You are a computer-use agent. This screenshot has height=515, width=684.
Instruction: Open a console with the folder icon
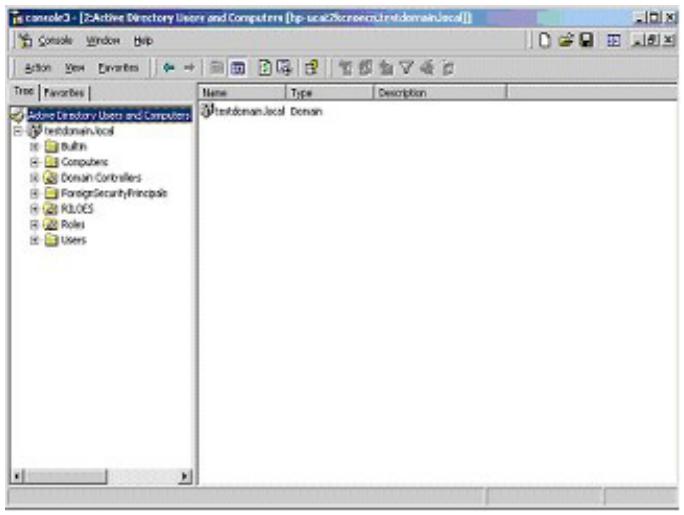(566, 41)
